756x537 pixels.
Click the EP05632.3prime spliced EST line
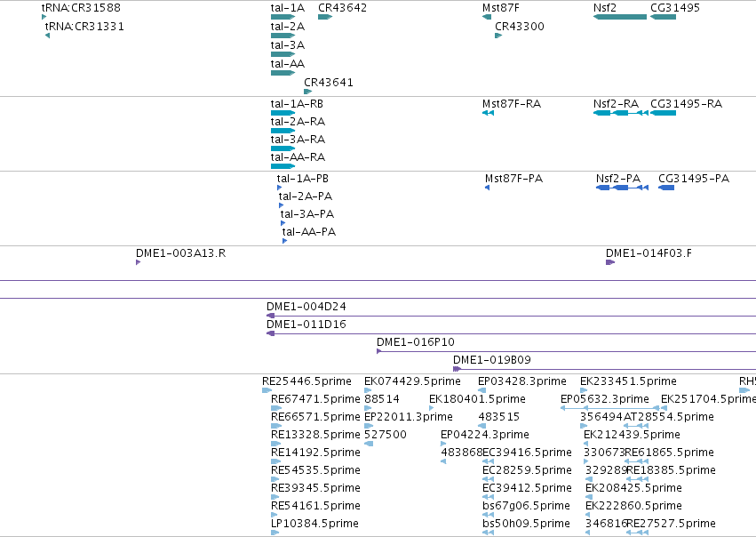[x=610, y=408]
